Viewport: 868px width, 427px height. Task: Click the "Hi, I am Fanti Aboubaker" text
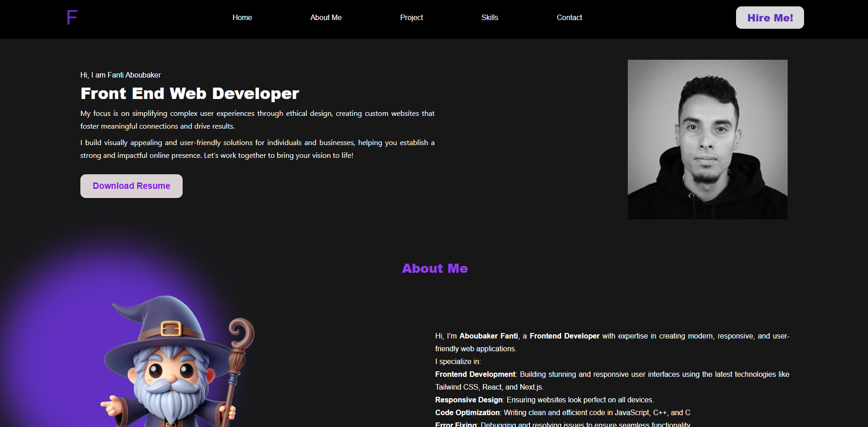[121, 75]
